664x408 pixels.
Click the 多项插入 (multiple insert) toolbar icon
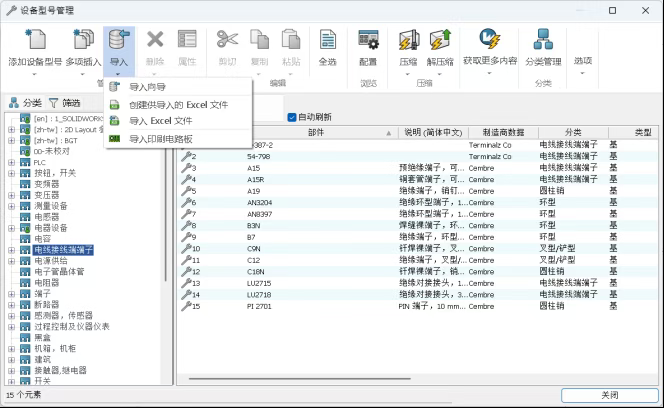click(x=84, y=42)
